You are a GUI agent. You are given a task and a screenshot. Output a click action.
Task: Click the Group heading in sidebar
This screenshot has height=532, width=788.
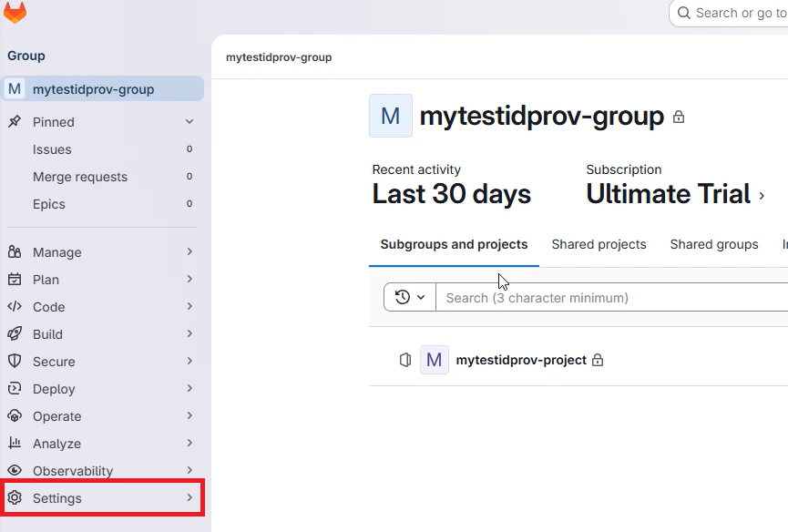[26, 56]
